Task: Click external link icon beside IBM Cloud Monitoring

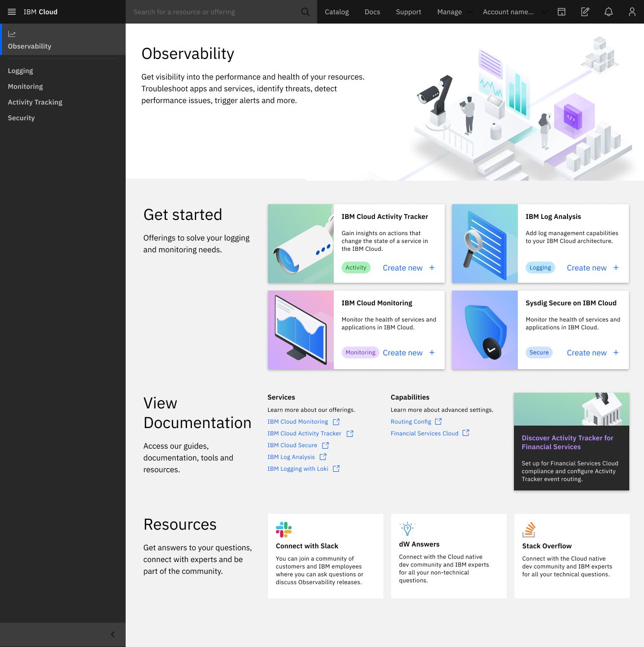Action: [336, 422]
